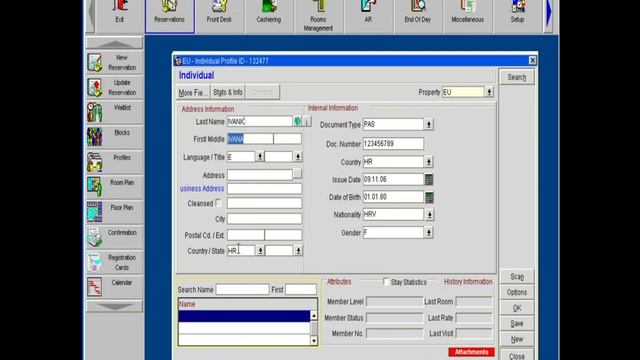Click the Search button

click(517, 77)
